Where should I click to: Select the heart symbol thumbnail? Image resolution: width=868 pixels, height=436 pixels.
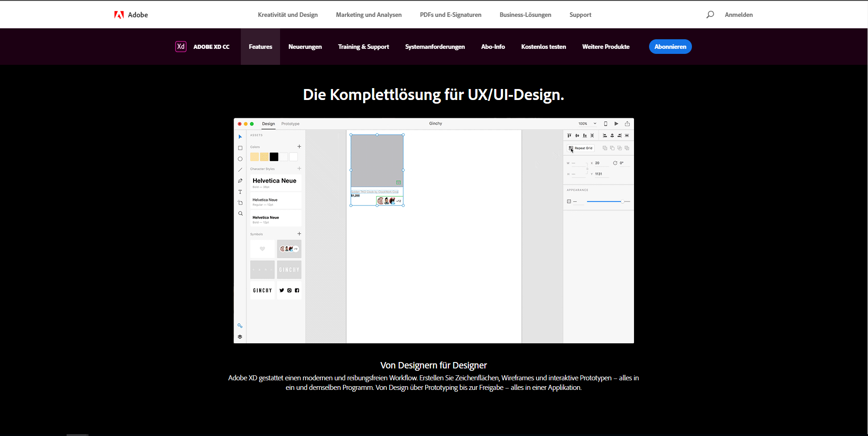(262, 249)
